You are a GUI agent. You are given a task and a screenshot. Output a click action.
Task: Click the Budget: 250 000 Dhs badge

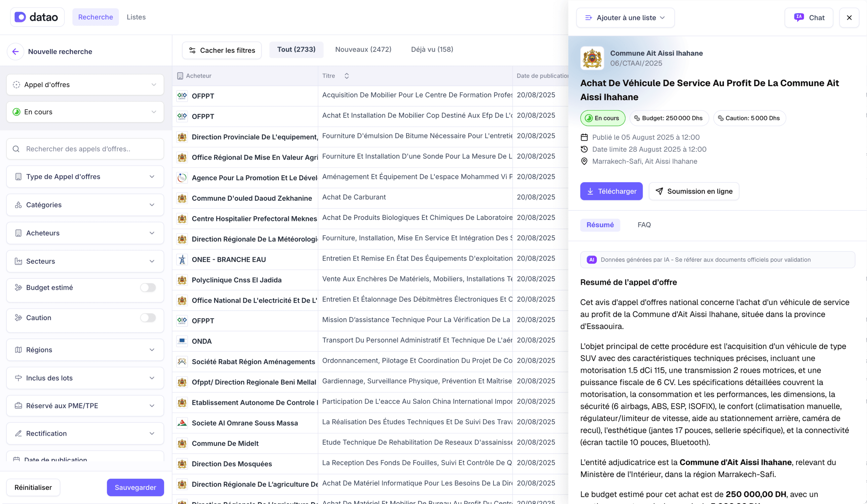[x=669, y=118]
